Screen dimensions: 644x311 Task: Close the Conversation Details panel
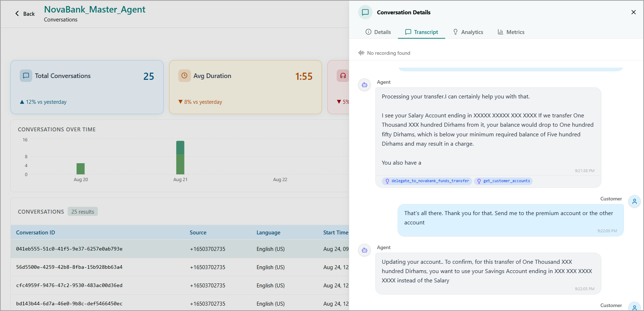click(633, 12)
